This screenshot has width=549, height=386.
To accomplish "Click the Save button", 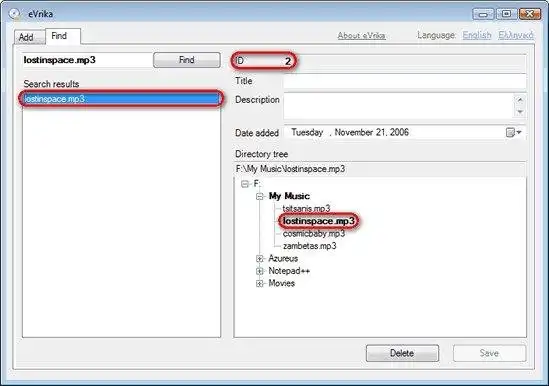I will coord(489,353).
